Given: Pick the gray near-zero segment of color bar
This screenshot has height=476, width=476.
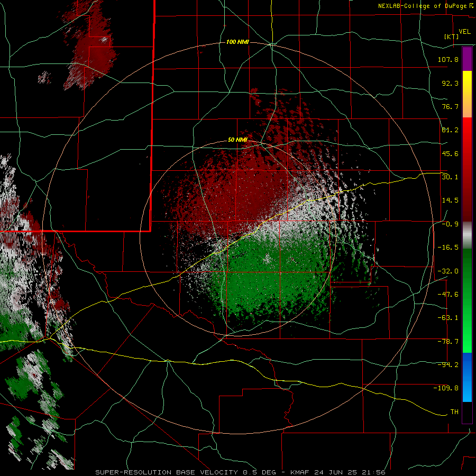Looking at the screenshot, I should 467,235.
